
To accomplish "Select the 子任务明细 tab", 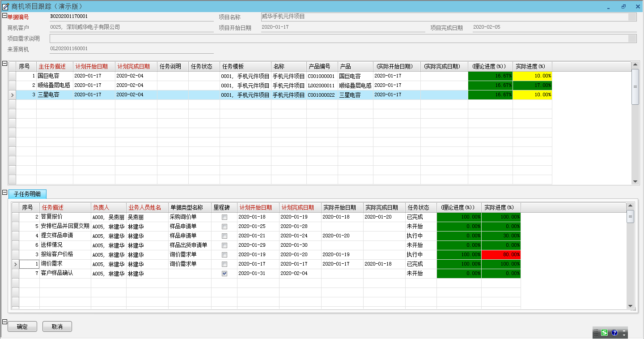I will (27, 194).
